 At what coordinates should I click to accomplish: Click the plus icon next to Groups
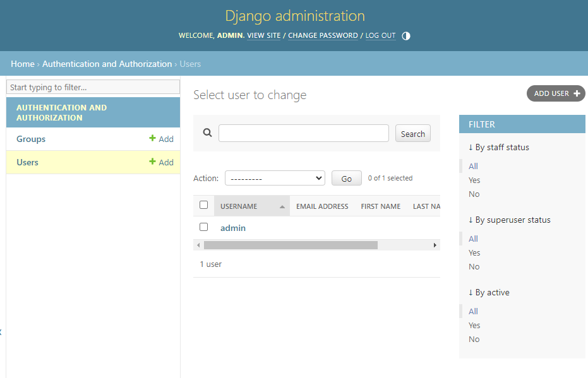(152, 138)
